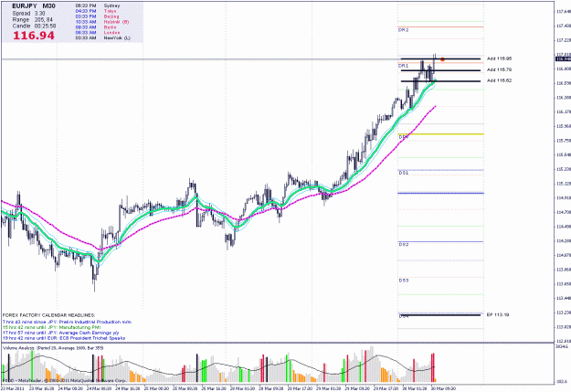This screenshot has height=392, width=571.
Task: Click the Tokyo session clock row
Action: (96, 11)
